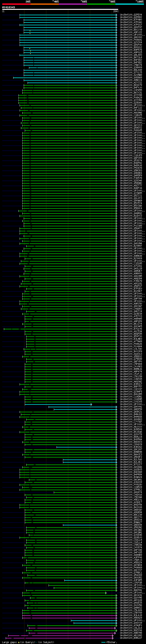Viewport: 146px width, 644px height.
Task: Select hit label UniRef100_Q28G60
Action: point(131,103)
